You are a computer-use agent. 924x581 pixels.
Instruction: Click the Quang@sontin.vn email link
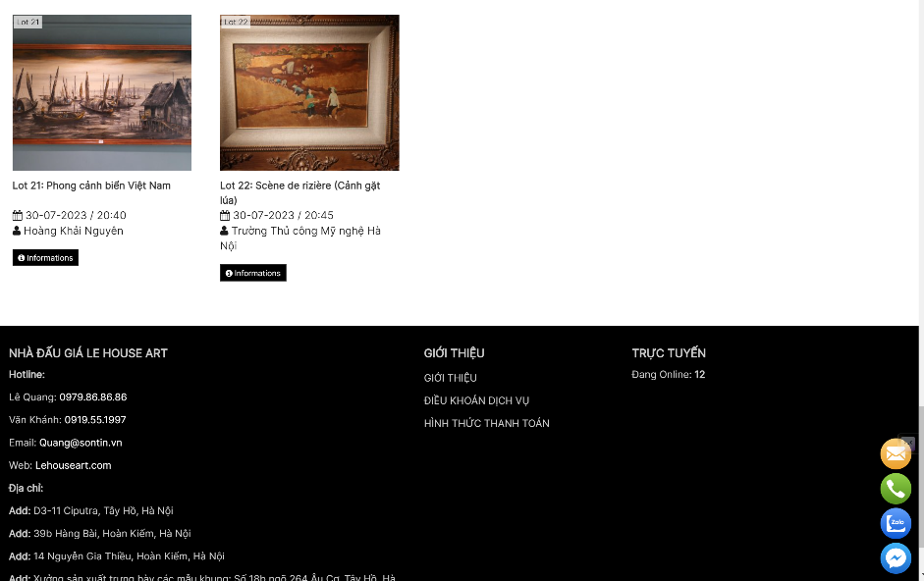click(x=81, y=443)
